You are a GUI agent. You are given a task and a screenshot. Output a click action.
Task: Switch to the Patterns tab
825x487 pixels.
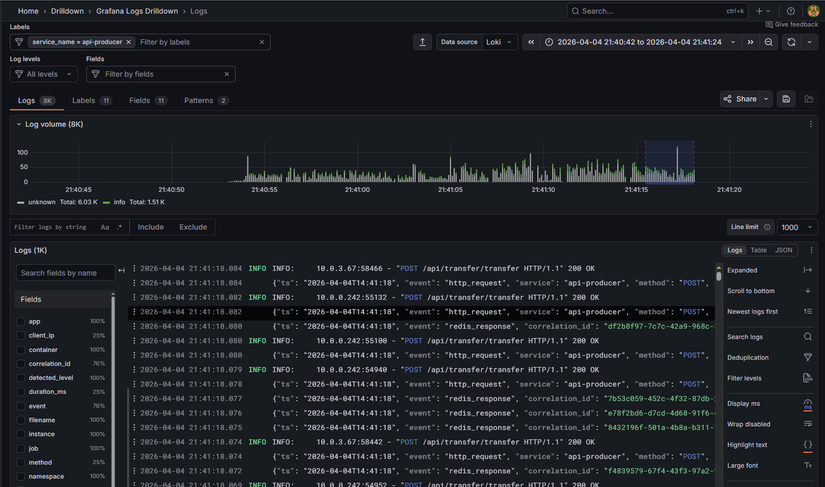pos(206,101)
